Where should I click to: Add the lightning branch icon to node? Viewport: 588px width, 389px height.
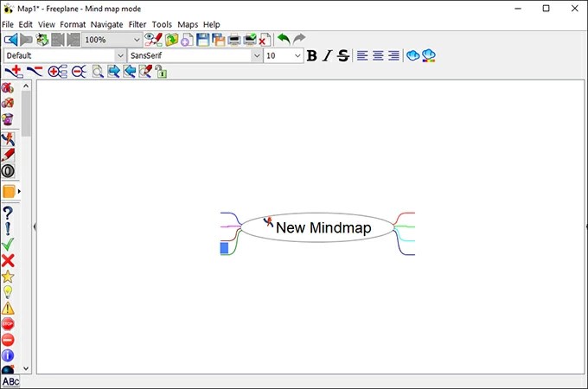(8, 138)
